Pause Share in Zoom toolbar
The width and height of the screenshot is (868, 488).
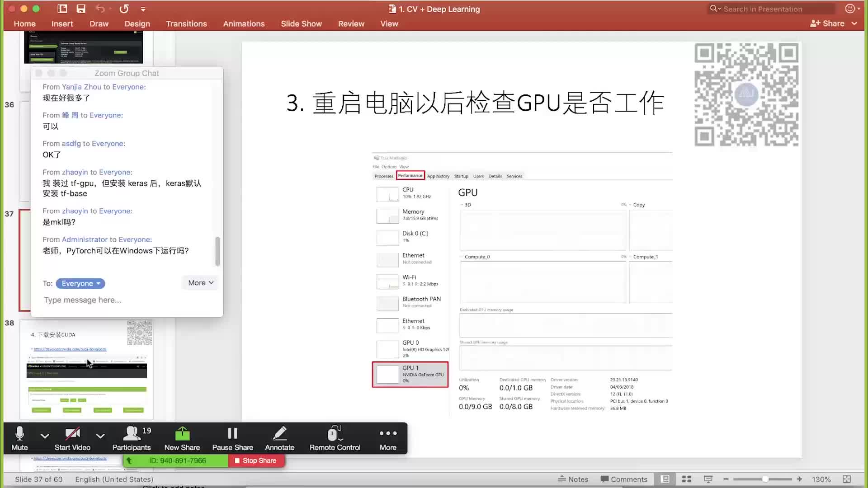tap(232, 438)
